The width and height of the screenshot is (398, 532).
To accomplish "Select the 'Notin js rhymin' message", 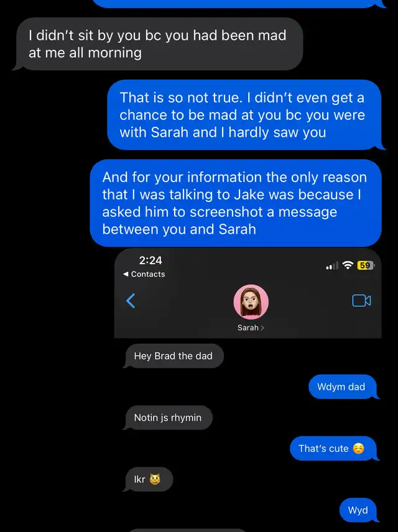I will point(168,418).
